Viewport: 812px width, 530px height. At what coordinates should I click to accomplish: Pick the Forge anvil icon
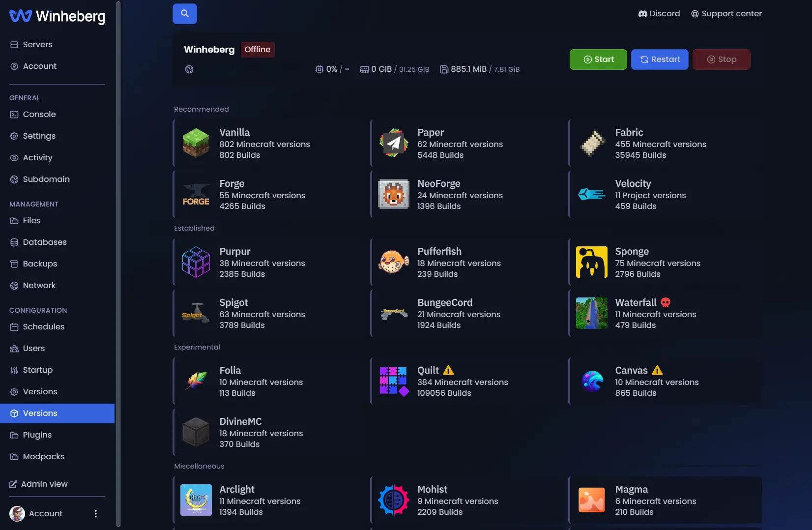point(196,194)
